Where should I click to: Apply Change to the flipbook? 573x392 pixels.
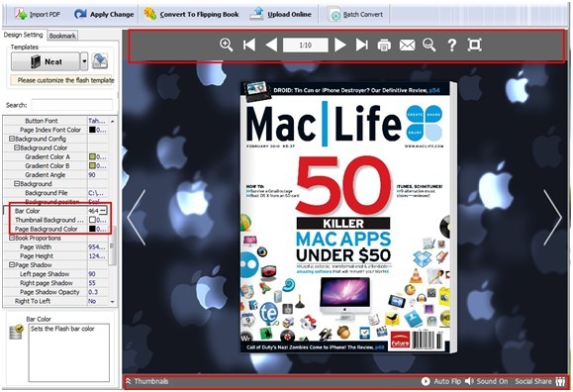pyautogui.click(x=104, y=14)
